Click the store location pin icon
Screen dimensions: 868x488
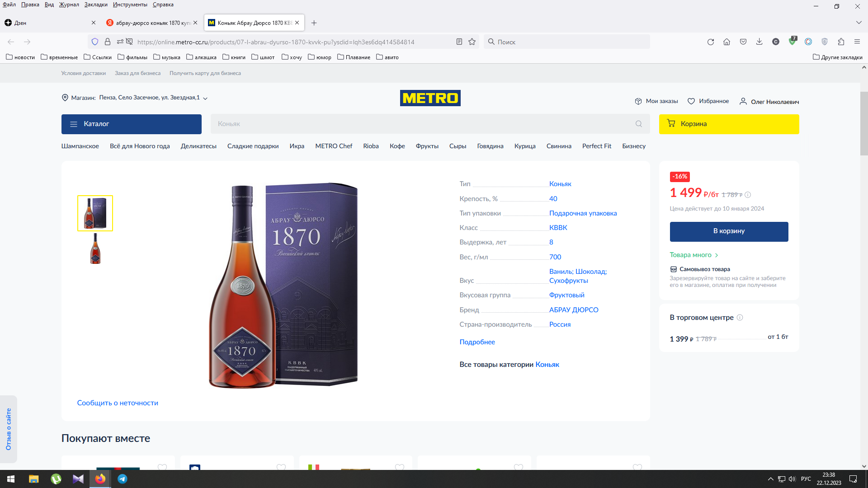click(x=65, y=98)
